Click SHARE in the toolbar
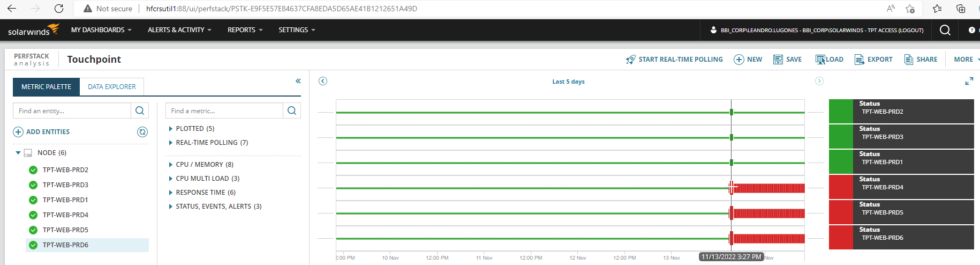The image size is (980, 265). pos(921,60)
